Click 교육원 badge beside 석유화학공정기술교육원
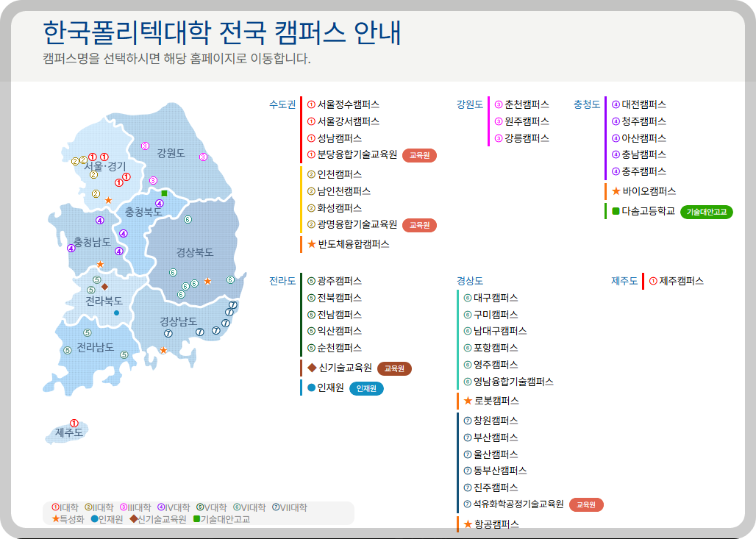 (x=586, y=504)
